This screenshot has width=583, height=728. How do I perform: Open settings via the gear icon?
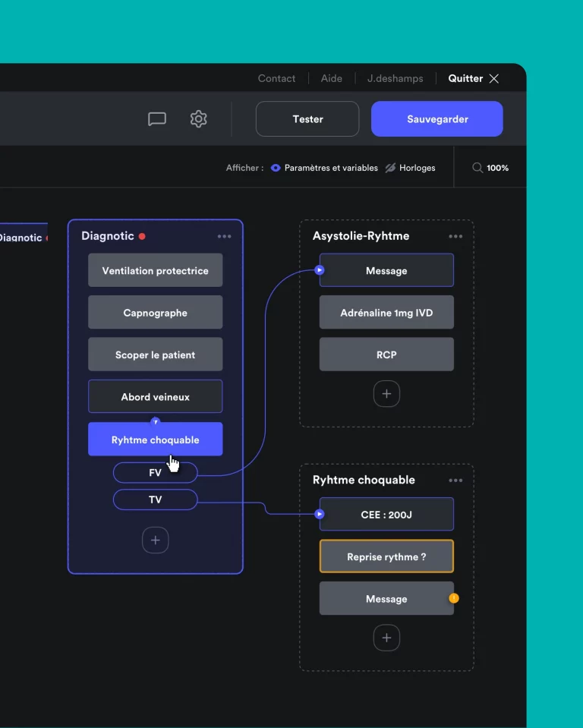click(198, 119)
